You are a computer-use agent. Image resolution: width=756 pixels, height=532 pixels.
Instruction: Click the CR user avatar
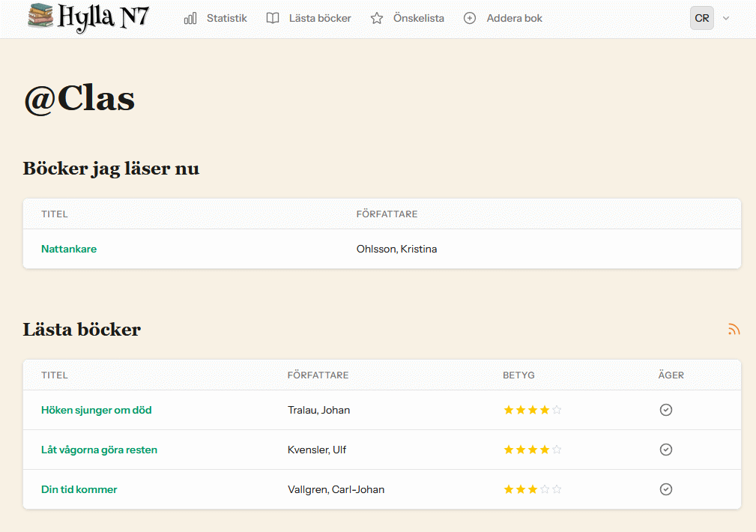tap(702, 18)
